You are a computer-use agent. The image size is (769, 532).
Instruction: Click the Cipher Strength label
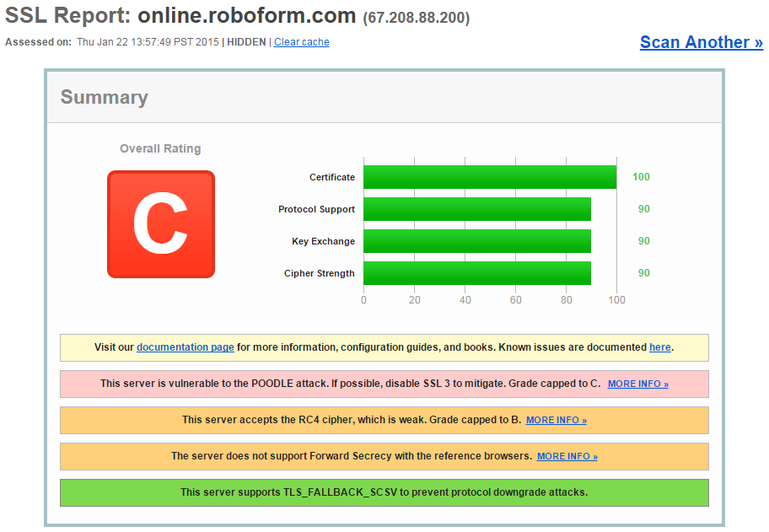[x=319, y=273]
